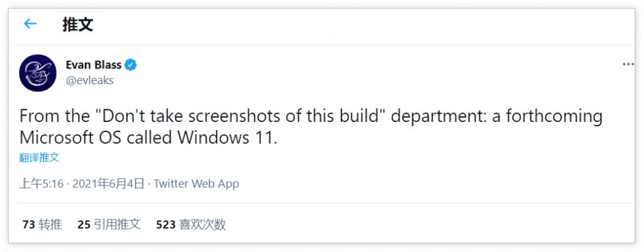View the 25 引用推文 quote tweets
Screen dimensions: 644x252
(x=109, y=224)
